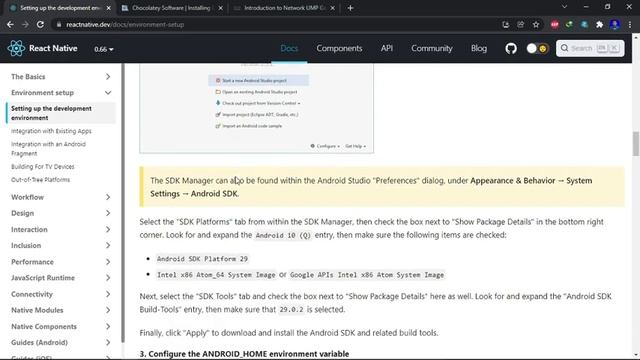This screenshot has height=360, width=640.
Task: Open the Chrome profile avatar
Action: click(x=615, y=25)
